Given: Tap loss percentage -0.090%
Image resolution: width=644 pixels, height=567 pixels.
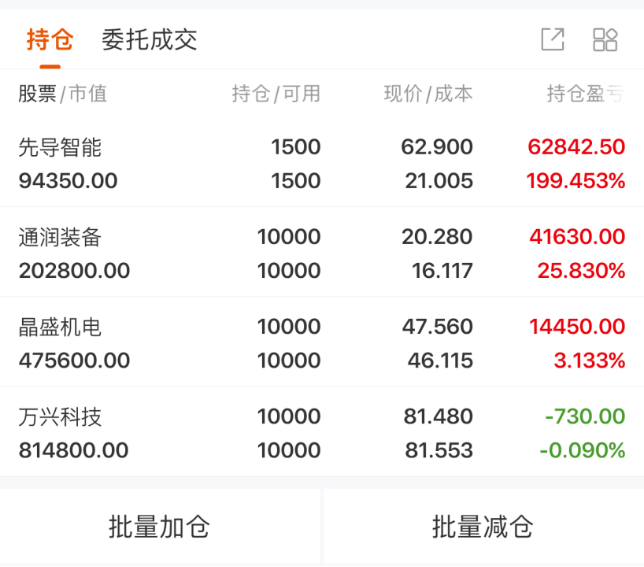Looking at the screenshot, I should [x=582, y=450].
